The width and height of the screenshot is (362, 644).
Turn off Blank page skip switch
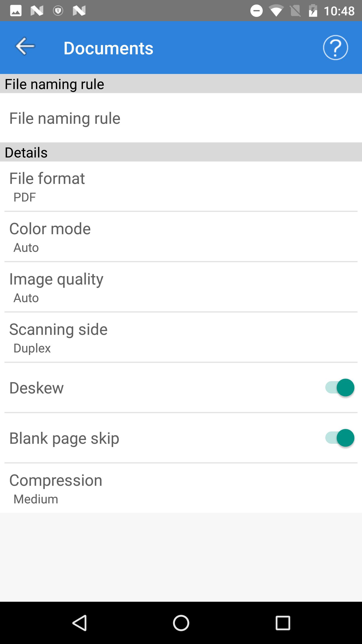(x=340, y=438)
